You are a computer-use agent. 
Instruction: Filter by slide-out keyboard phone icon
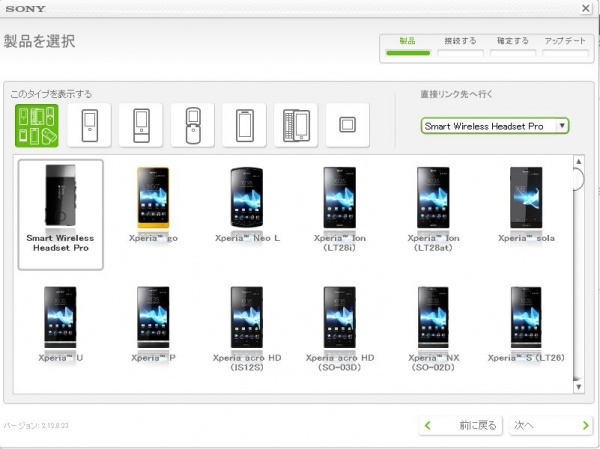tap(295, 125)
